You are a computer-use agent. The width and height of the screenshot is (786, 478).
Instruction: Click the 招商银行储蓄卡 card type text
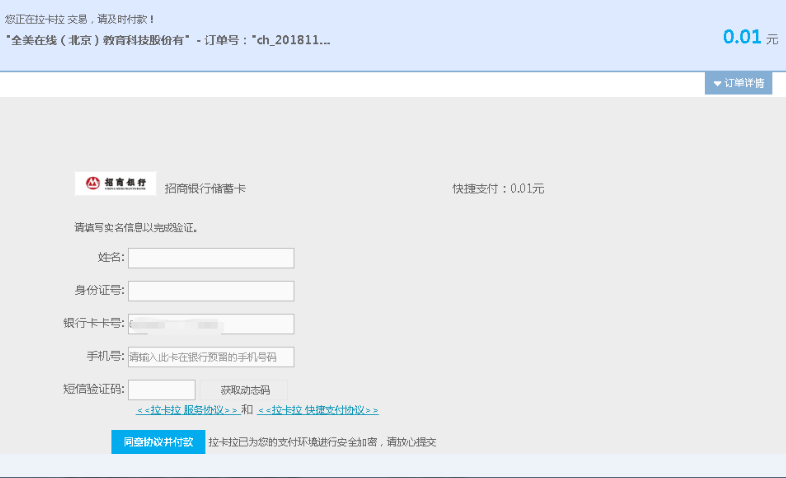coord(205,188)
